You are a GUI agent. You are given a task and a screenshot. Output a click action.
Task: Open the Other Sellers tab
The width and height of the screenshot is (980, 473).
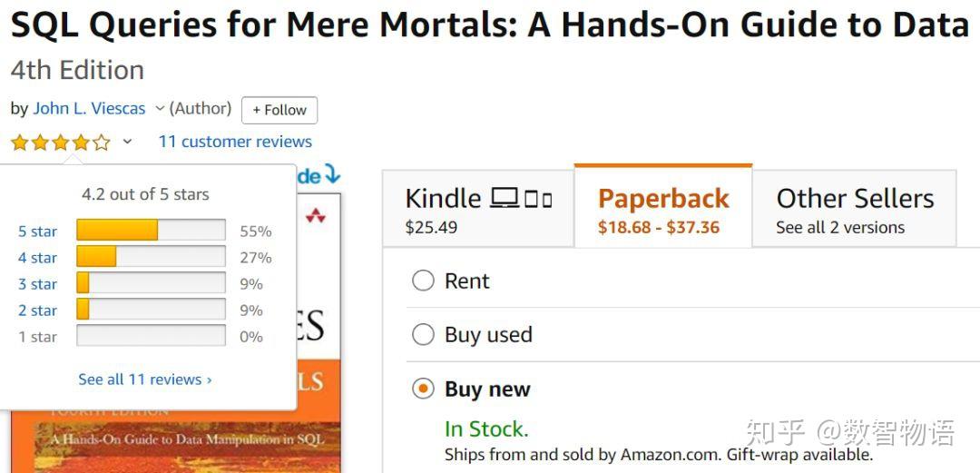(x=854, y=209)
